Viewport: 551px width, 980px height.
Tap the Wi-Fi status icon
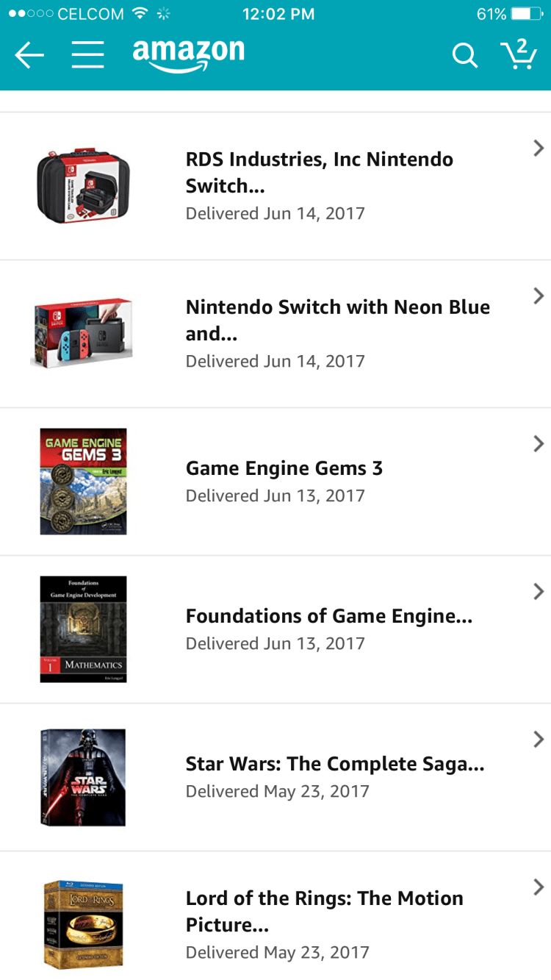tap(139, 14)
